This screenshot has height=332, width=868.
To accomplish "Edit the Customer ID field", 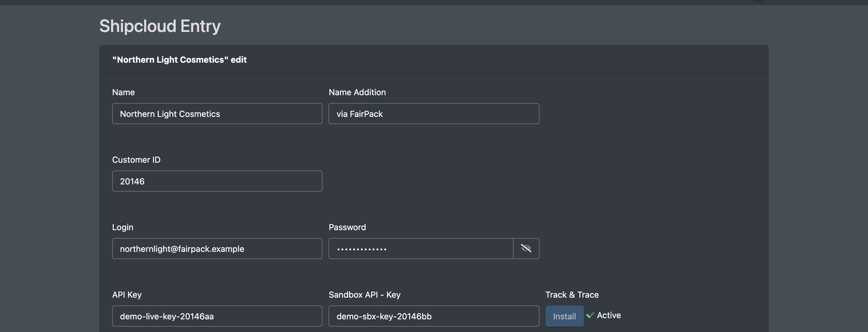I will (217, 181).
